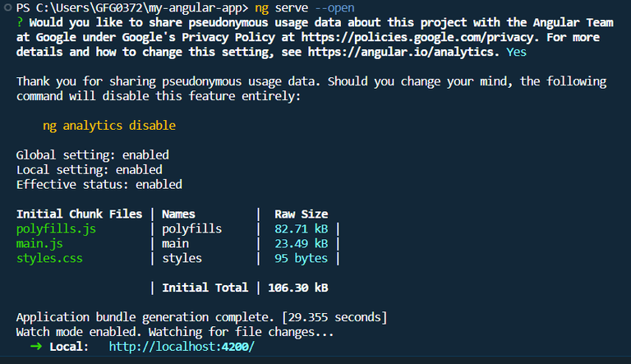
Task: Click the polyfills.js file name
Action: [x=56, y=228]
